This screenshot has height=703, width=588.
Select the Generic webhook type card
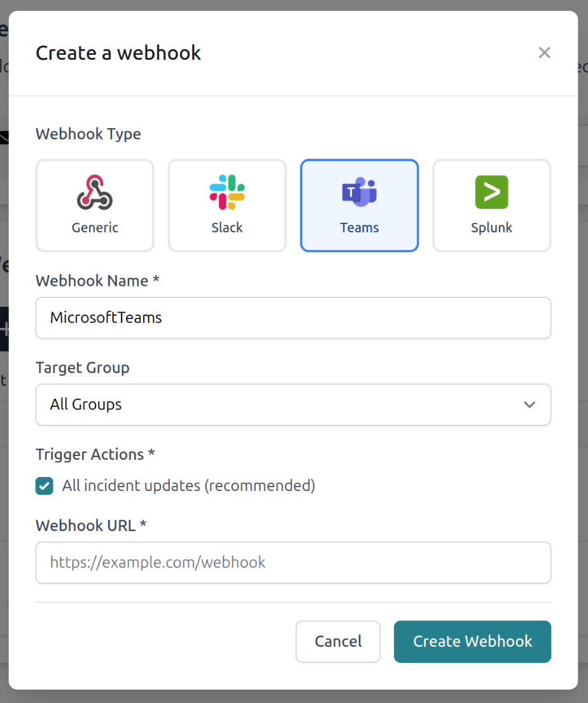[x=94, y=205]
